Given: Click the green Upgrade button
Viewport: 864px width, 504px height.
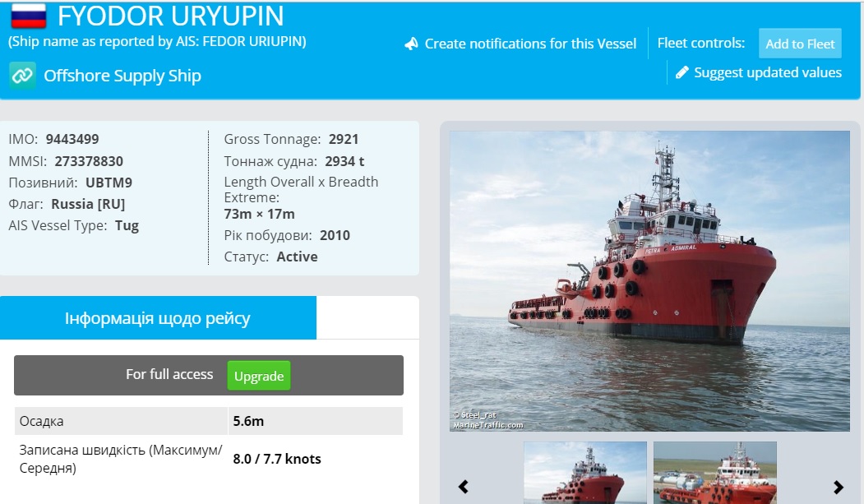Looking at the screenshot, I should pos(259,376).
